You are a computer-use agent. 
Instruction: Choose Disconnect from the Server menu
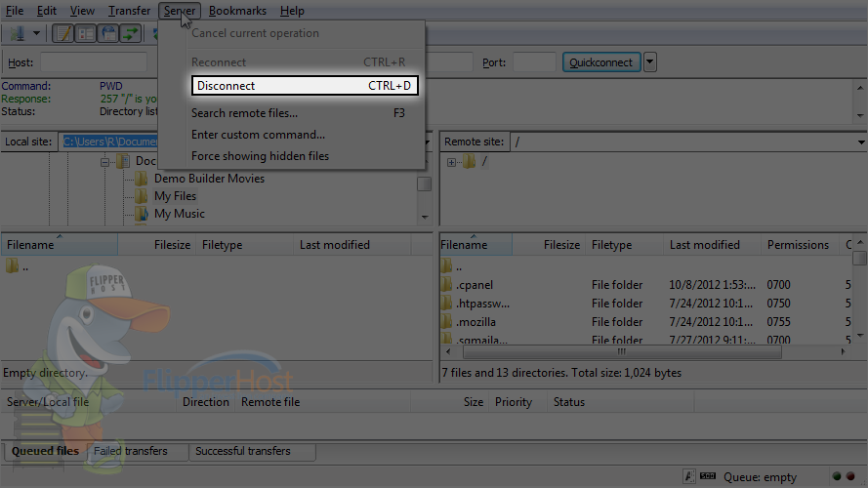pos(304,86)
